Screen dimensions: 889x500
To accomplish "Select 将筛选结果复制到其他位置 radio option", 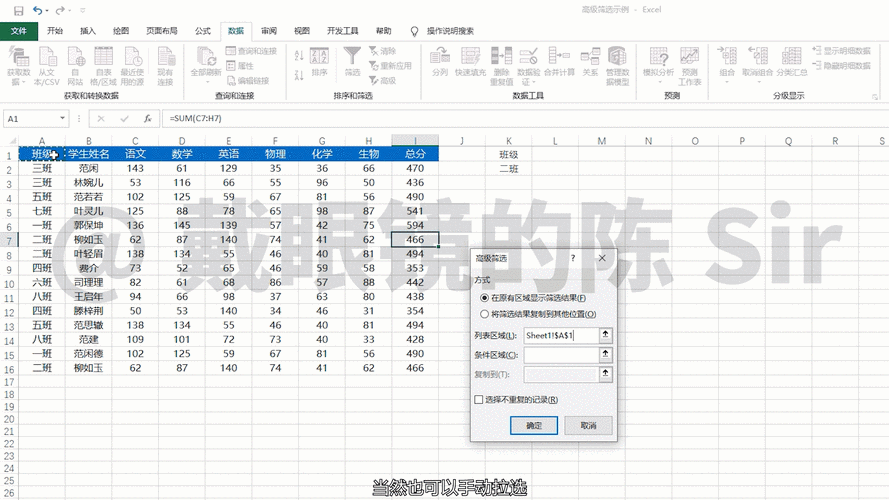I will point(484,314).
